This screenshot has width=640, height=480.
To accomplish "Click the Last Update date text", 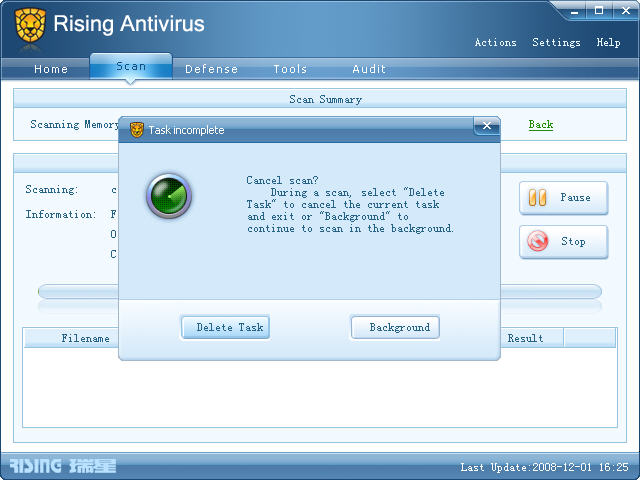I will (x=544, y=467).
